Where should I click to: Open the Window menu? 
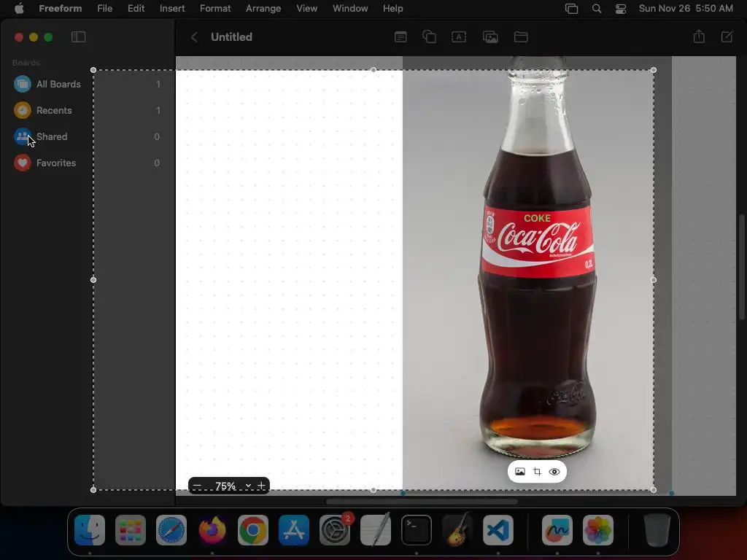[x=350, y=9]
